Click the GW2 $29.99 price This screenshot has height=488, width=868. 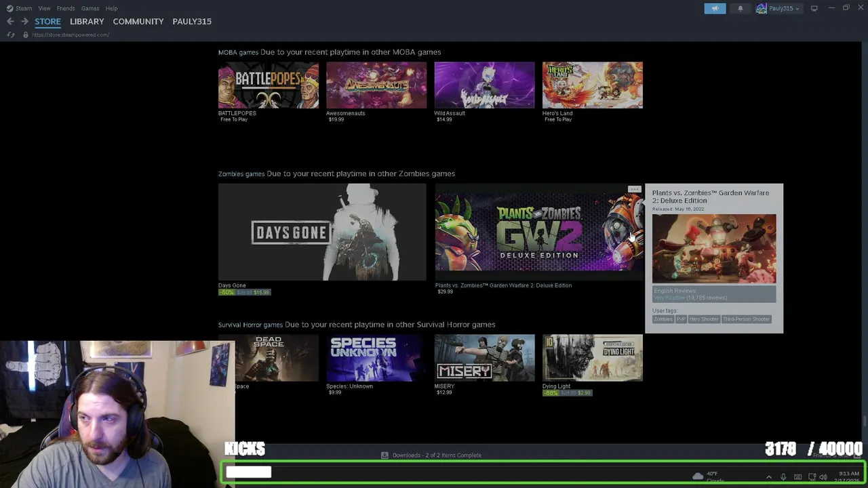(x=445, y=291)
